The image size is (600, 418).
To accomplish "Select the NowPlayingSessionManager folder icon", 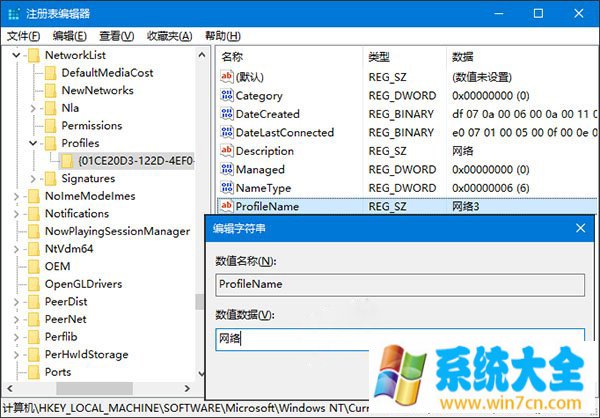I will click(34, 231).
